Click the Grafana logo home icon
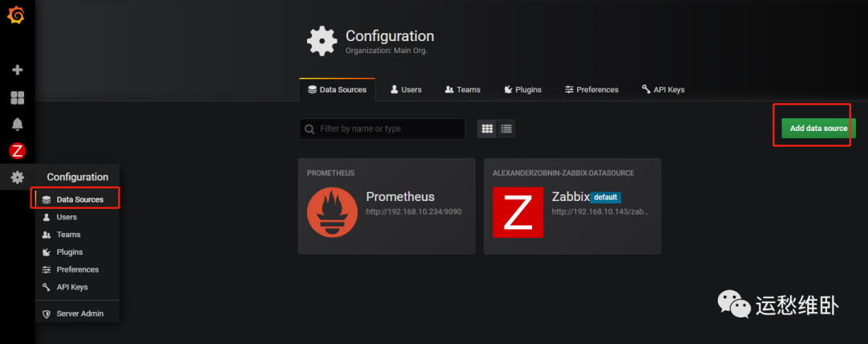The width and height of the screenshot is (868, 344). 17,16
